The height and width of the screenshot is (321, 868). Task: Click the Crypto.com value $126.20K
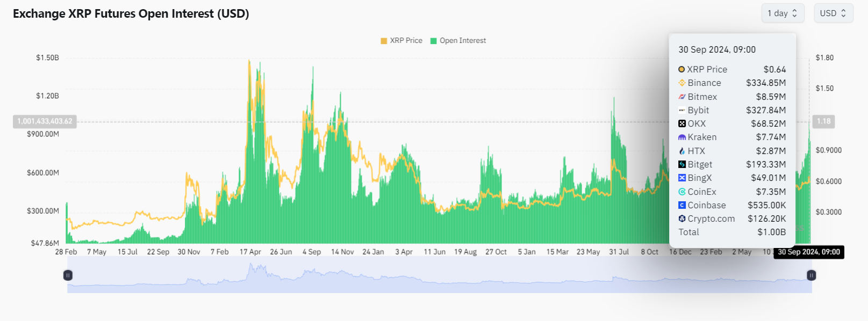(767, 218)
